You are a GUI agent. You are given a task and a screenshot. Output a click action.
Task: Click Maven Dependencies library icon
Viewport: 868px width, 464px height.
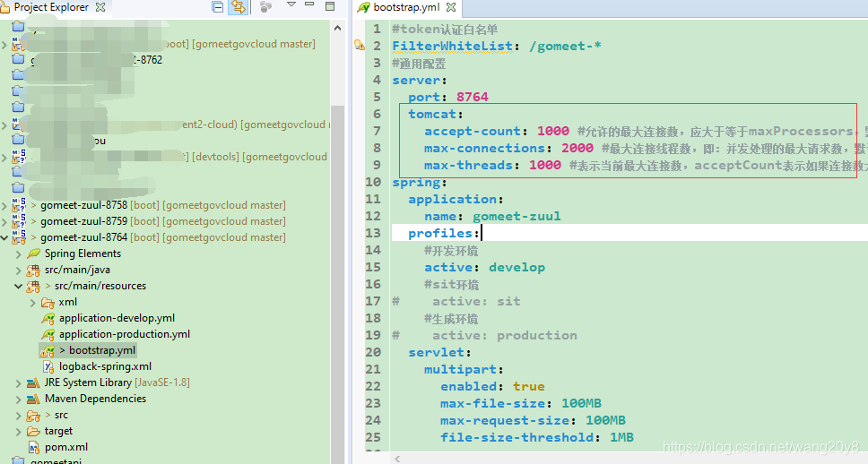[34, 399]
